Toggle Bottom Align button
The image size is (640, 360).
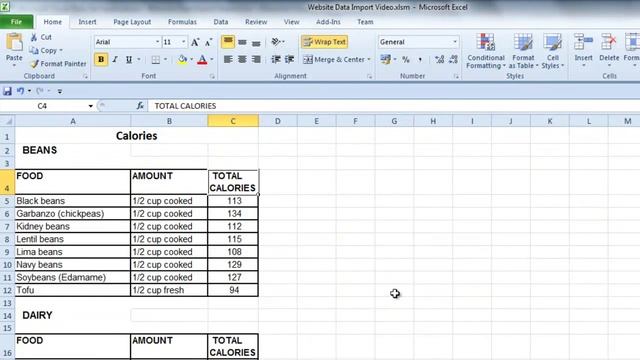click(x=256, y=42)
